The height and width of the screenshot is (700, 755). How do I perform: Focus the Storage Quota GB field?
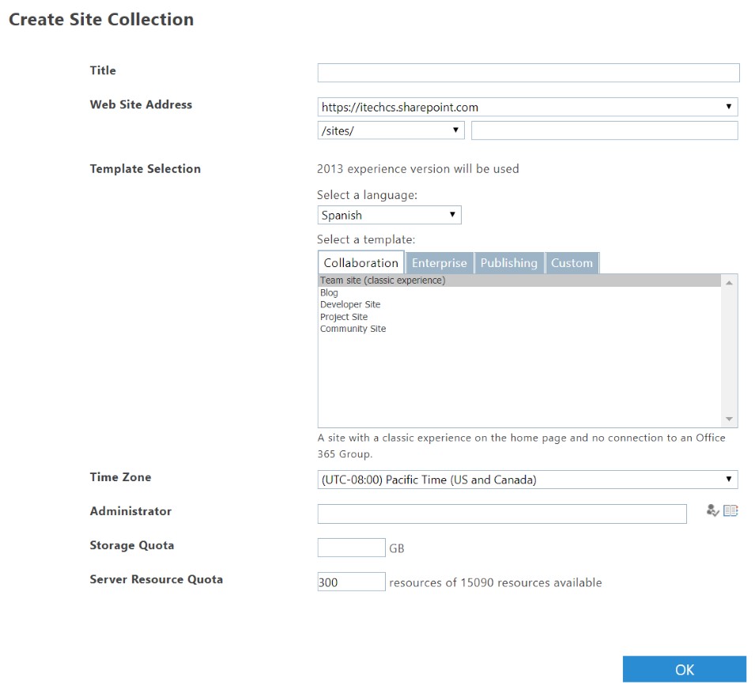tap(352, 548)
